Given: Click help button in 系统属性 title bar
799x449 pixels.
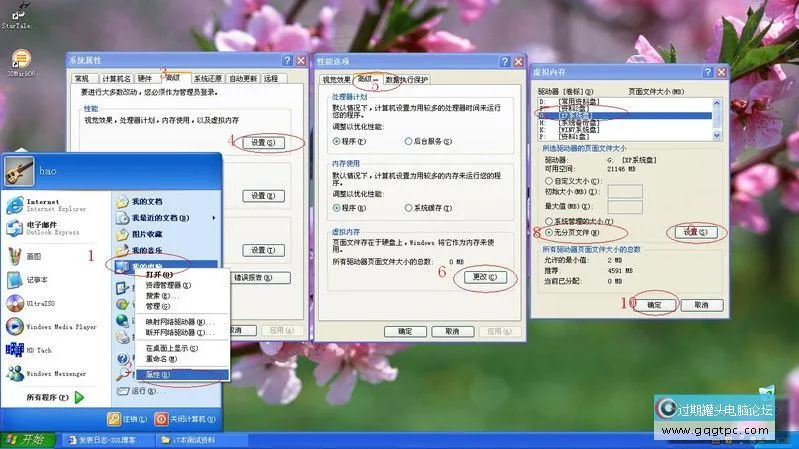Looking at the screenshot, I should pos(287,61).
